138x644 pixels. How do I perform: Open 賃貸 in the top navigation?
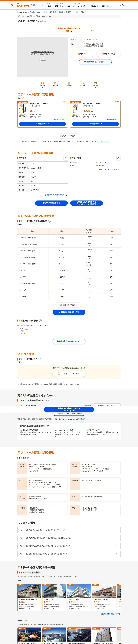coord(49,6)
